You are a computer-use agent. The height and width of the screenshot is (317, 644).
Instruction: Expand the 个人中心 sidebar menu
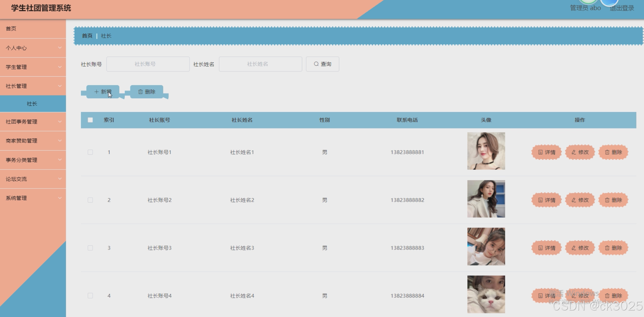tap(33, 48)
